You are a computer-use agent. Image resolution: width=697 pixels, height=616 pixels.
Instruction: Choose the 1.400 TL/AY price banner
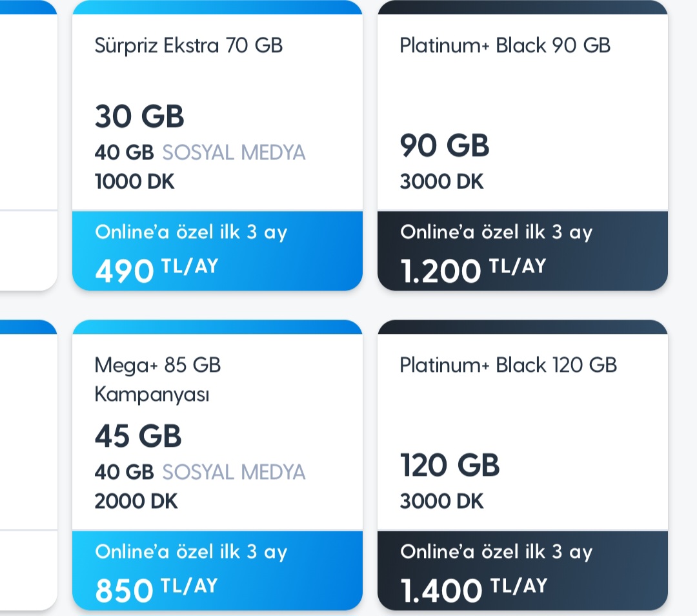(x=522, y=570)
